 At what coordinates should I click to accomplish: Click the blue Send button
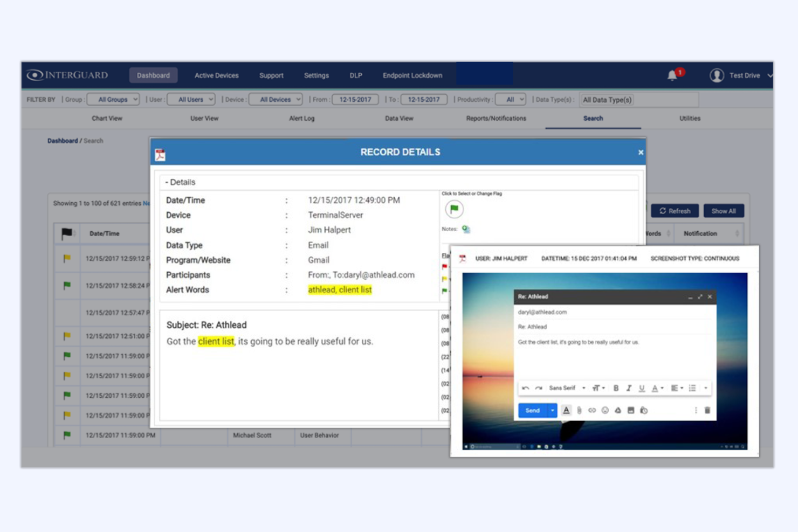533,410
